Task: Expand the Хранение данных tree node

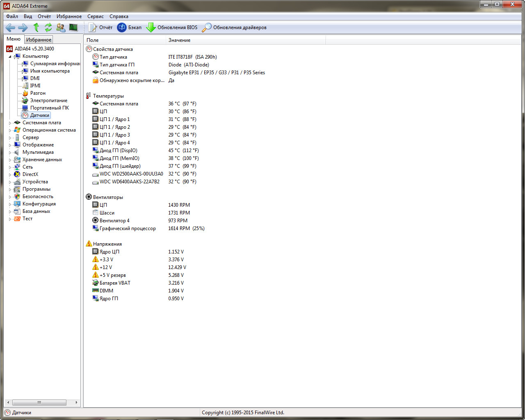Action: 10,160
